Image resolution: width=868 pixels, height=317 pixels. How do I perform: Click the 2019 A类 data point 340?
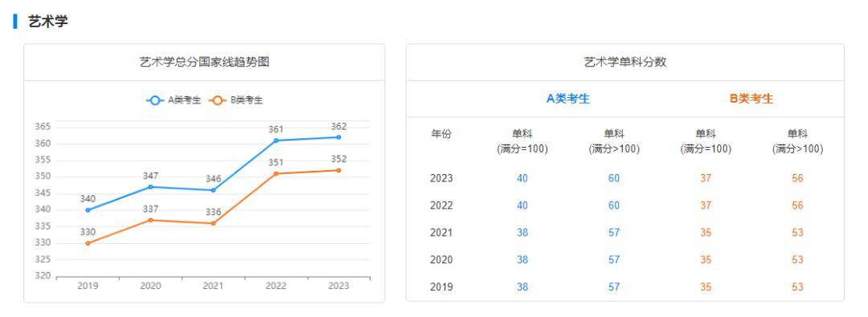pyautogui.click(x=88, y=210)
